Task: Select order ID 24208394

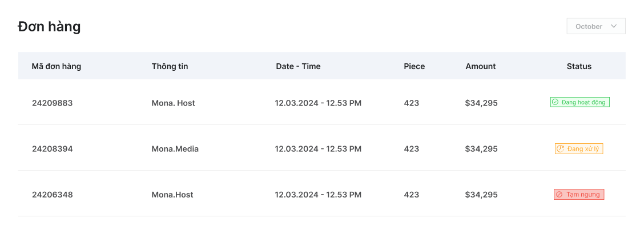Action: click(52, 149)
